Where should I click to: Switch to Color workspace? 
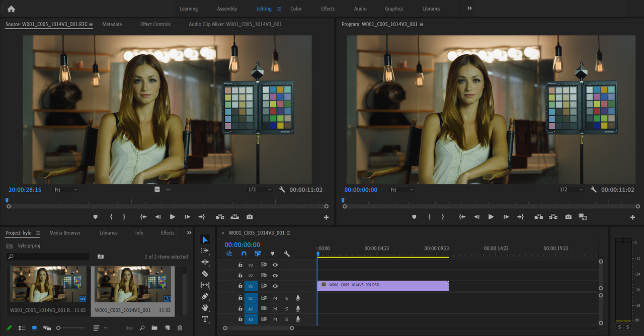tap(296, 9)
